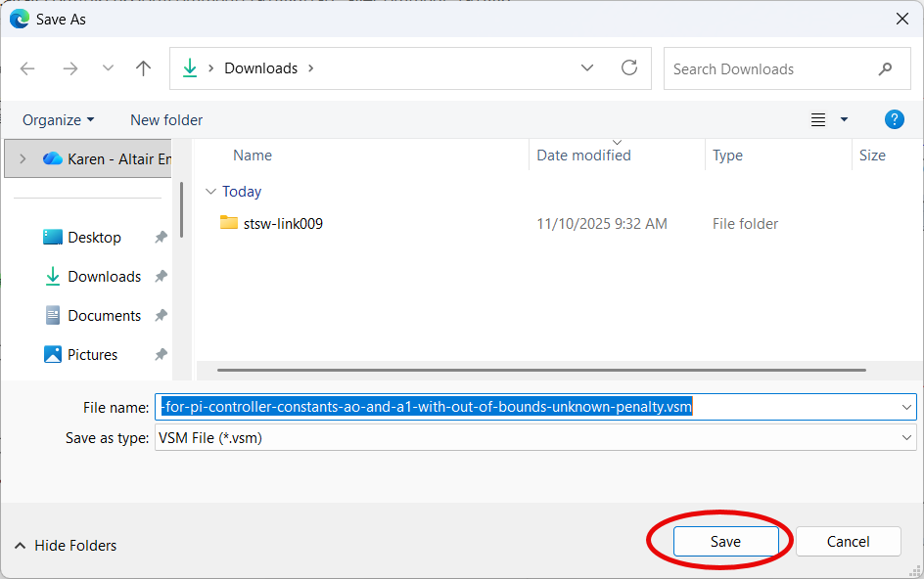Click the Edge icon in title bar
The height and width of the screenshot is (579, 924).
point(20,19)
